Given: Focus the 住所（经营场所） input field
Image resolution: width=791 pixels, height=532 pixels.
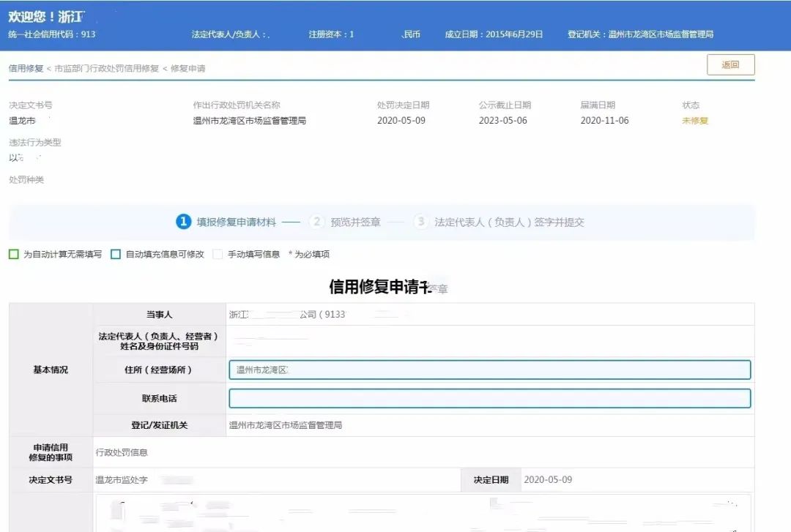Looking at the screenshot, I should point(489,370).
